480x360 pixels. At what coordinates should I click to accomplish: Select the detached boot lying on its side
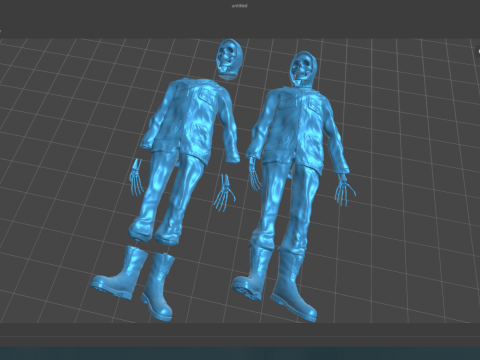click(x=120, y=273)
